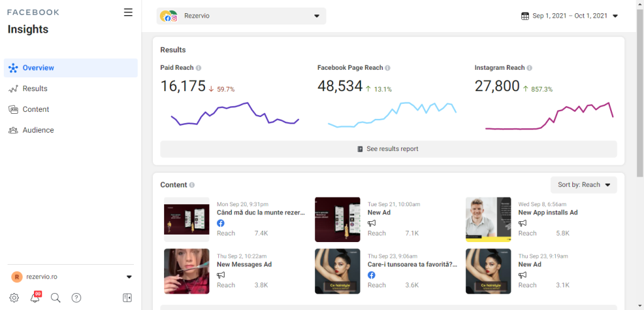Screen dimensions: 644x310
Task: Click calendar icon in date range picker
Action: [525, 16]
